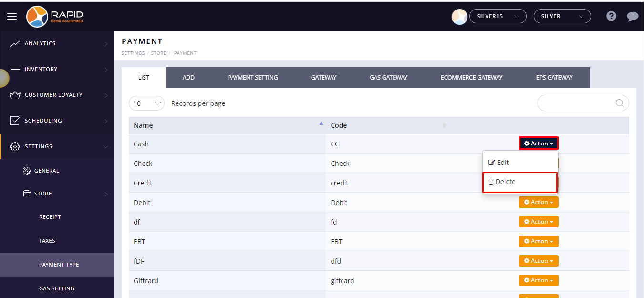The height and width of the screenshot is (298, 644).
Task: Open the chat bubble icon
Action: coord(633,17)
